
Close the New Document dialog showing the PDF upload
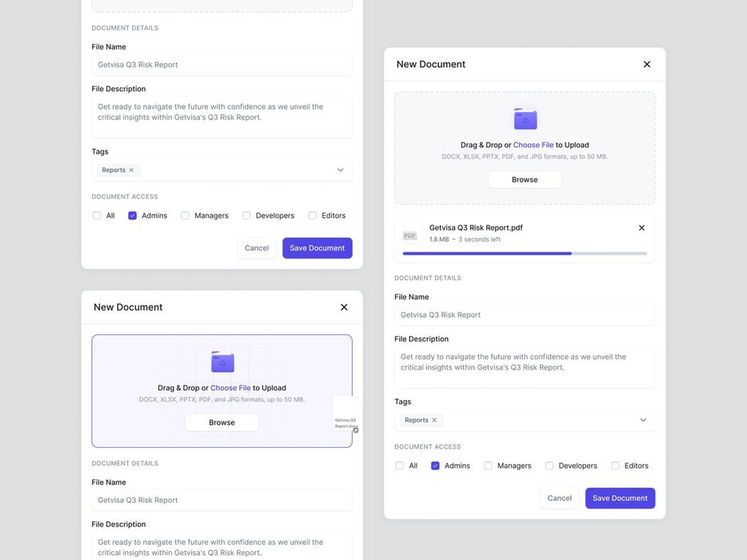[647, 64]
